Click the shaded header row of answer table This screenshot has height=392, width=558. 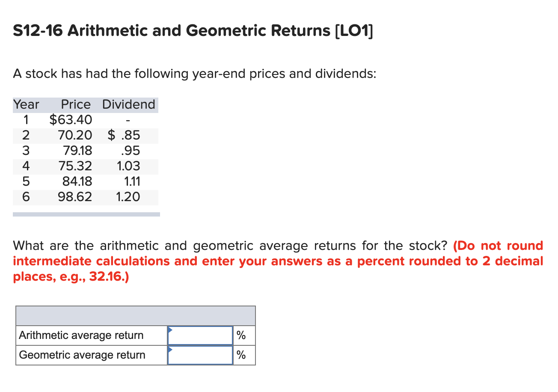[135, 315]
